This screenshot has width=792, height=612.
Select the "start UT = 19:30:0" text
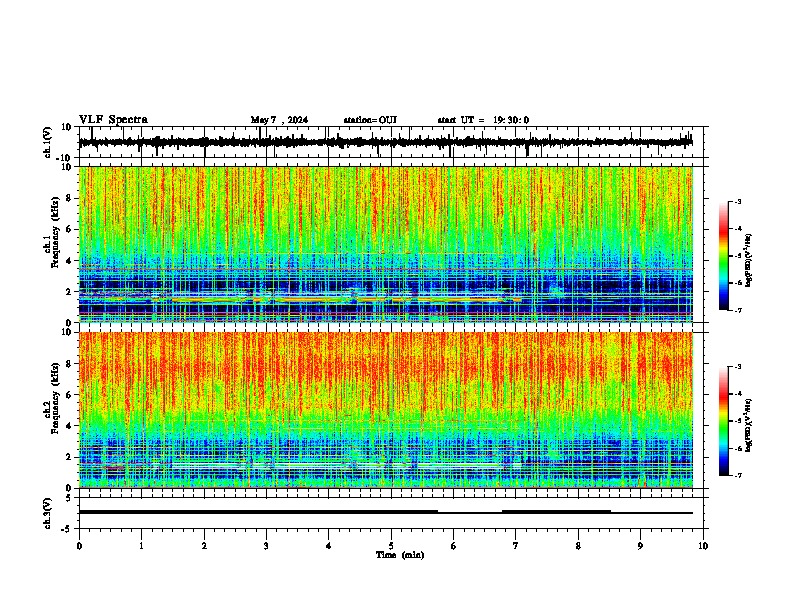[x=483, y=120]
